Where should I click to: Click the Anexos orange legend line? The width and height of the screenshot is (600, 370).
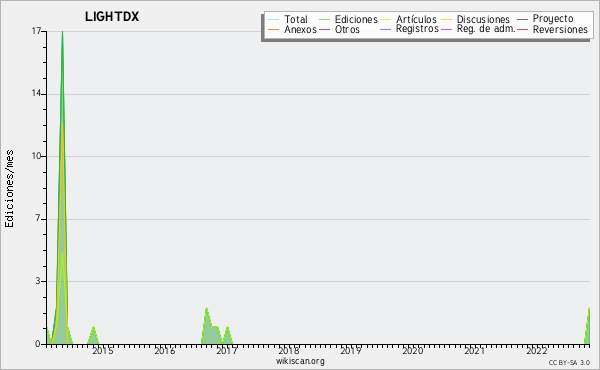click(274, 29)
